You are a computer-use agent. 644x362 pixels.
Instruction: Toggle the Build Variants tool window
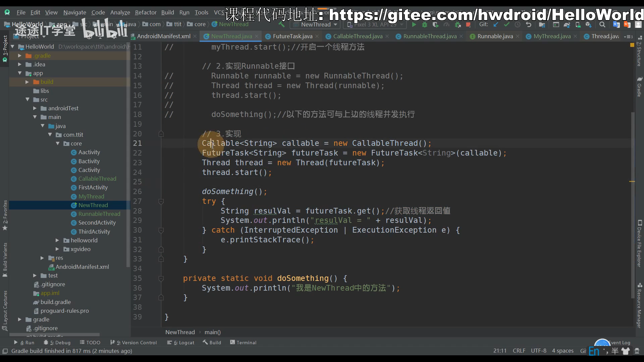coord(5,260)
